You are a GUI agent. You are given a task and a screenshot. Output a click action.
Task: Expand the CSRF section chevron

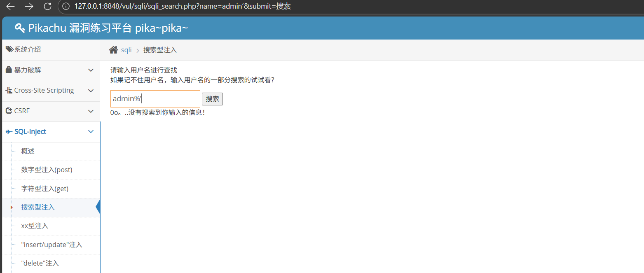click(91, 111)
